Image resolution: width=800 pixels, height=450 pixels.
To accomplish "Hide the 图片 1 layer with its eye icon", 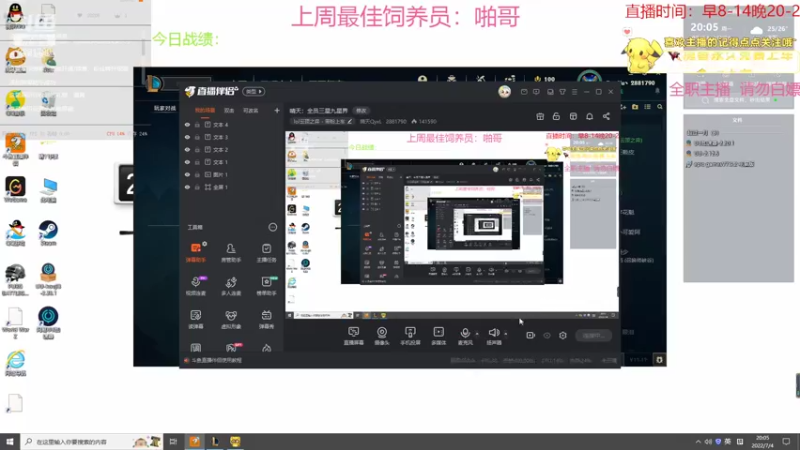I will pyautogui.click(x=187, y=174).
